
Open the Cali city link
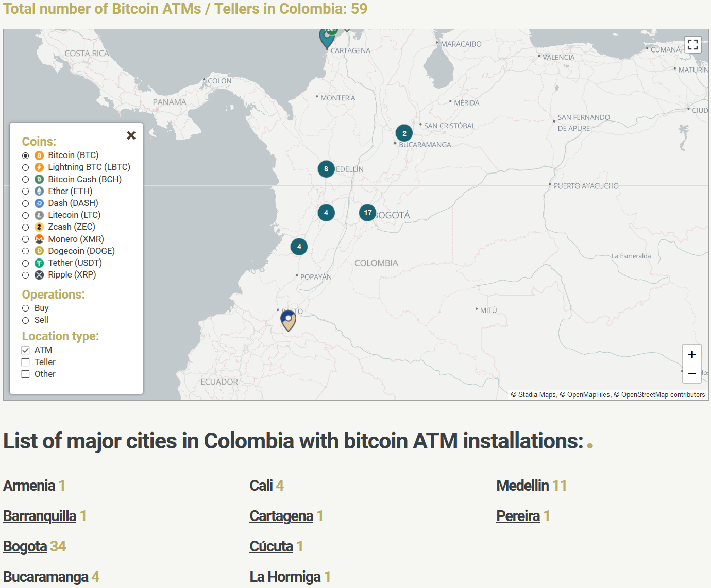click(261, 486)
